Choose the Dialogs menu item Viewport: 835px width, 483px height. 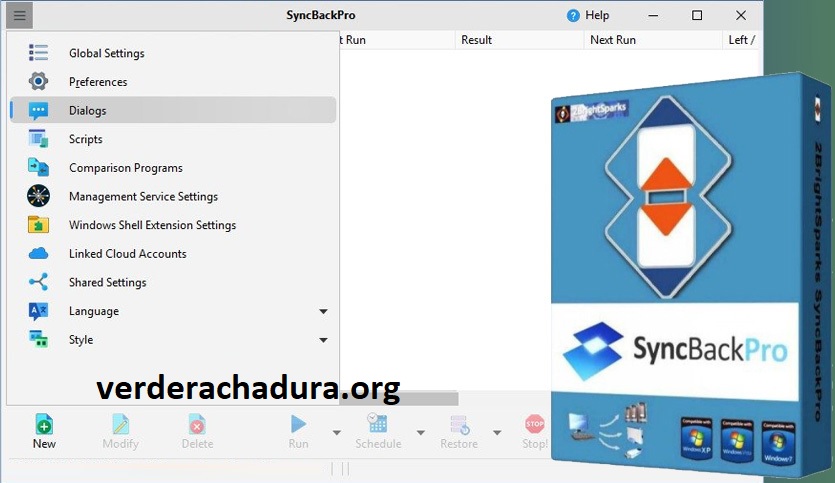tap(173, 110)
